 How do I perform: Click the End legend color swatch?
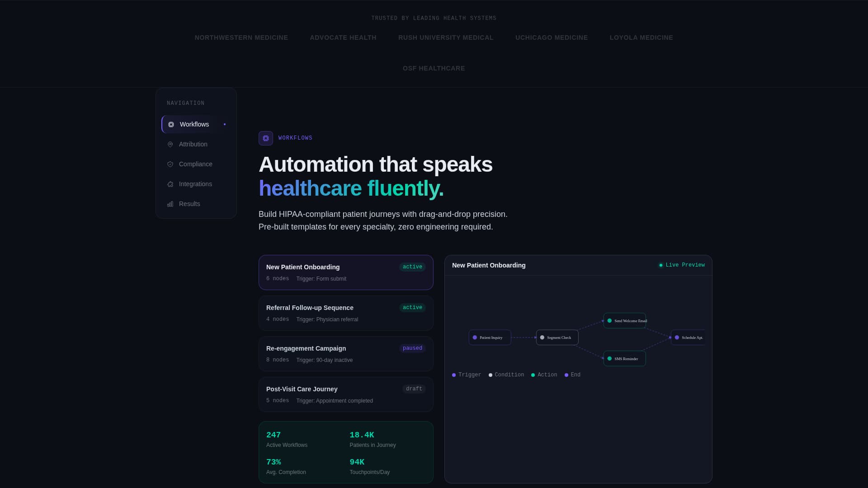click(x=566, y=375)
